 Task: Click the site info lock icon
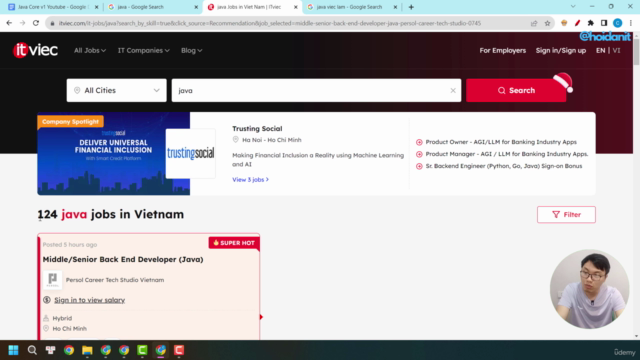52,23
